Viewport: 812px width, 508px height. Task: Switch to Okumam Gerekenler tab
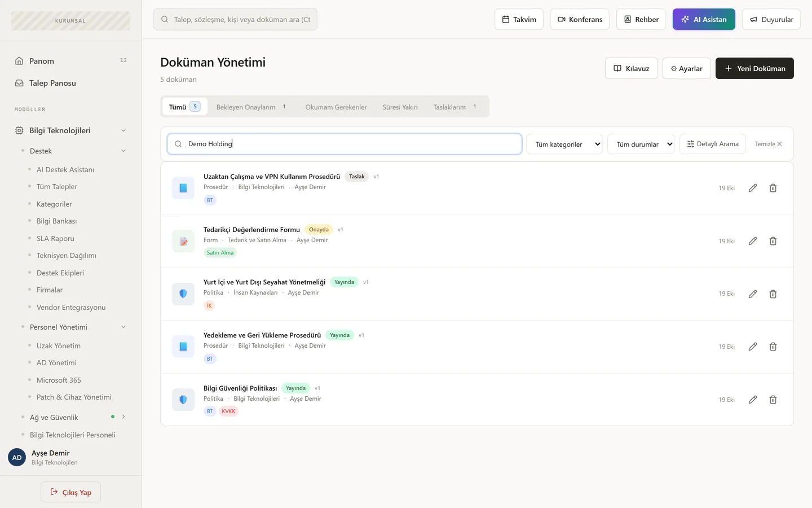pyautogui.click(x=336, y=107)
